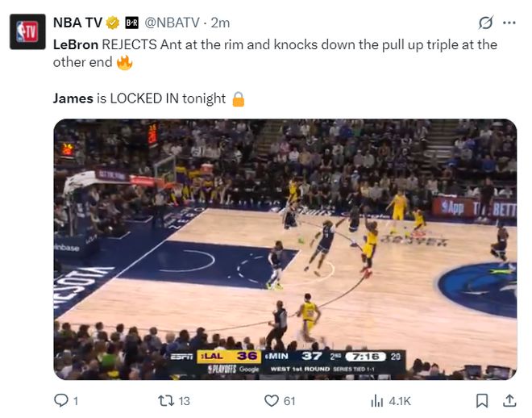Click the B/R affiliate badge

point(131,23)
